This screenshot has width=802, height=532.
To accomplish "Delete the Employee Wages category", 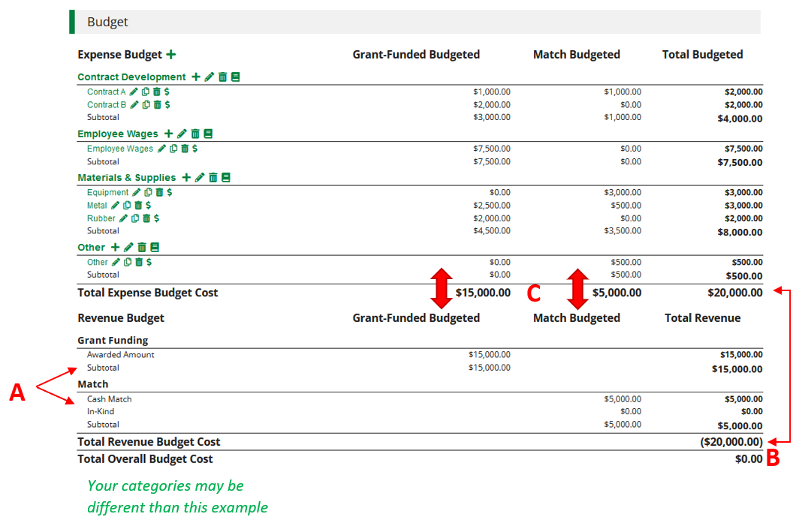I will pos(195,134).
